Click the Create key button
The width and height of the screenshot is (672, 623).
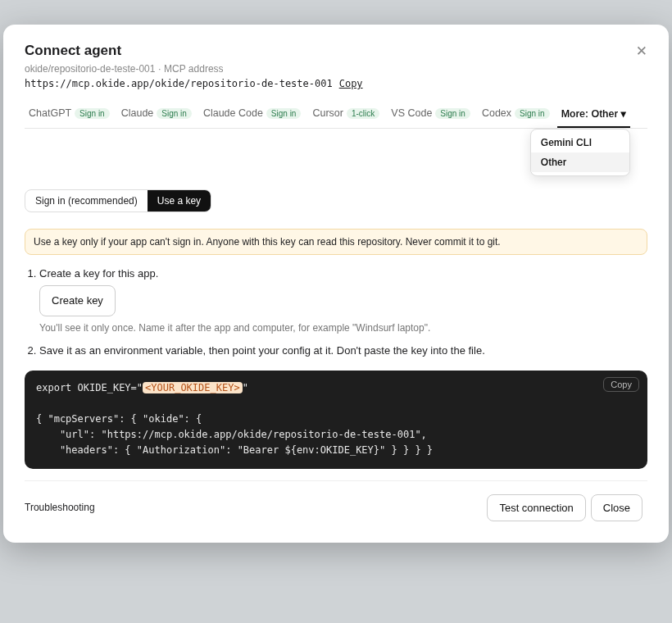[x=77, y=301]
